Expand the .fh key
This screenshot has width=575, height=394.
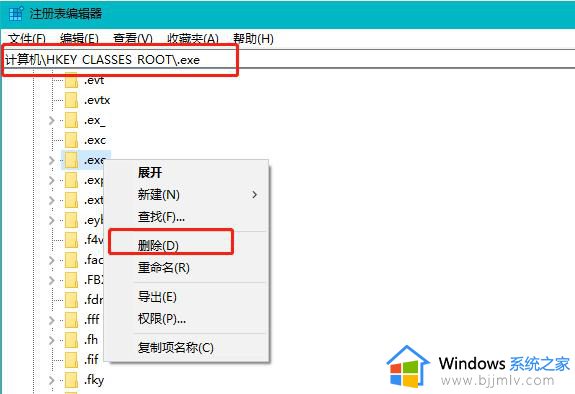coord(52,340)
